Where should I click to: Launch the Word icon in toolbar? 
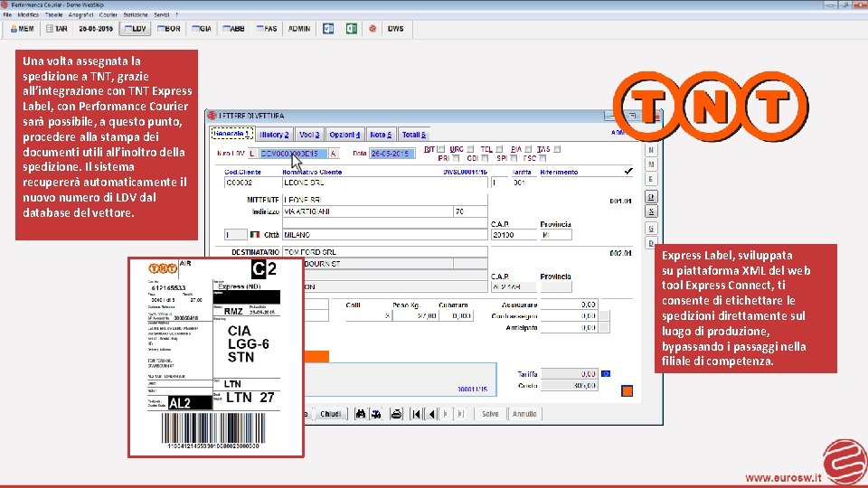click(328, 29)
